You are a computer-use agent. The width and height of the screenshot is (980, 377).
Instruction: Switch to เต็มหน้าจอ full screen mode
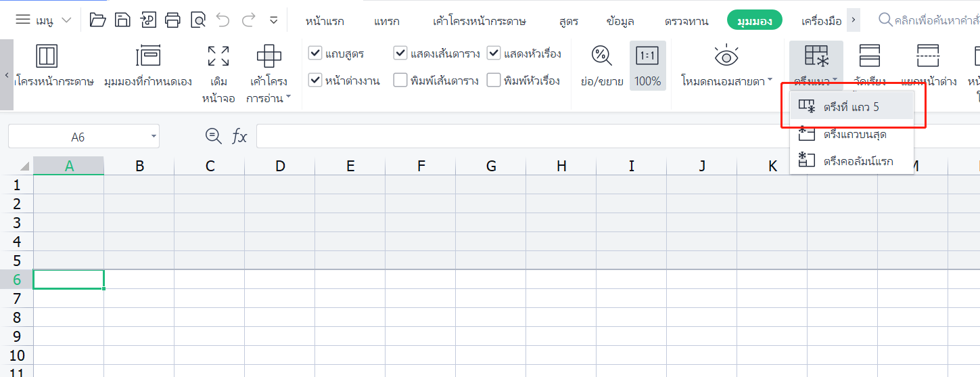[x=218, y=56]
